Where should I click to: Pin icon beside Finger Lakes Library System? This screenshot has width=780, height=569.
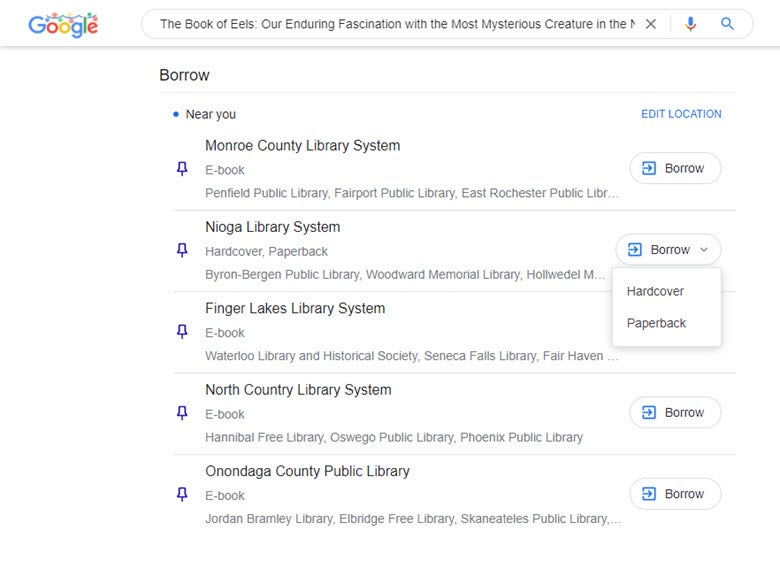183,331
